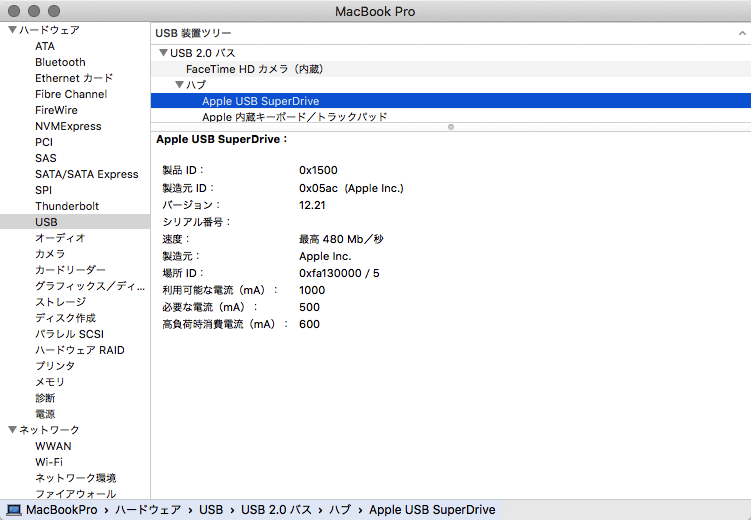Select the highlighted USB sidebar item
Viewport: 751px width, 520px height.
pyautogui.click(x=75, y=222)
